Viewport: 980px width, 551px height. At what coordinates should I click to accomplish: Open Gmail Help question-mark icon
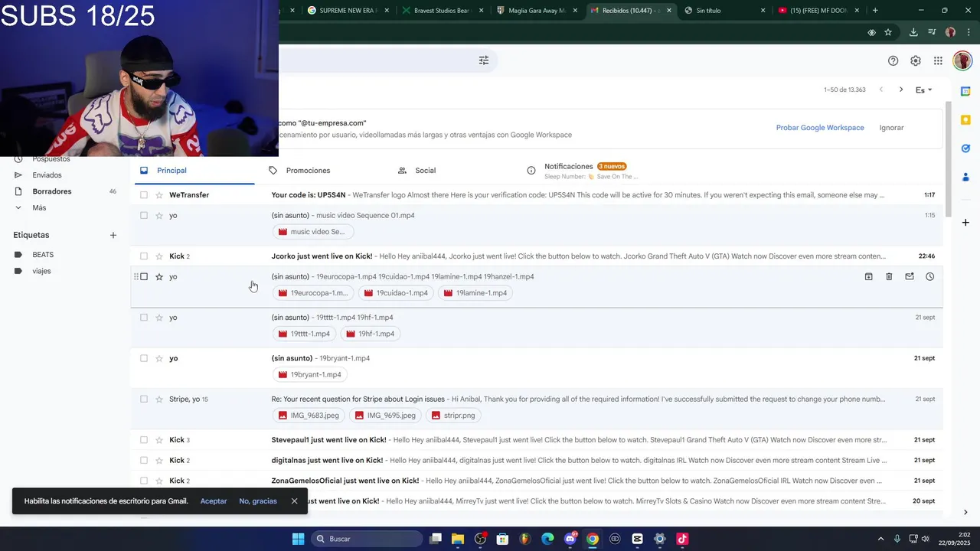tap(893, 60)
